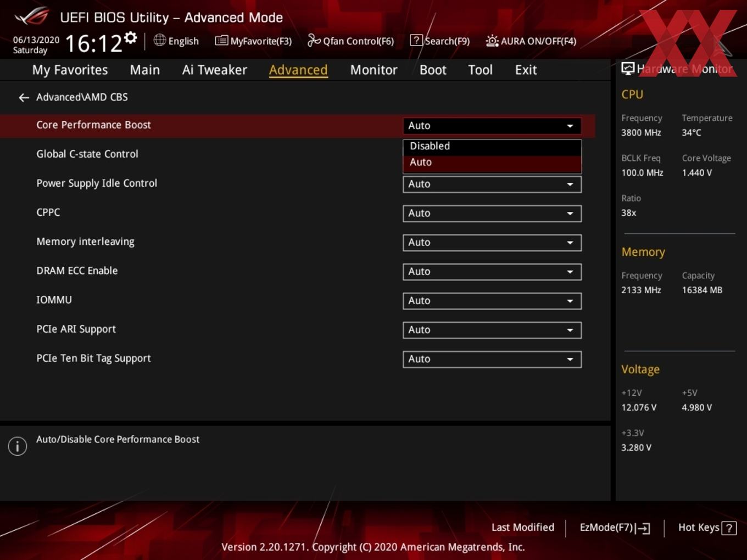Screen dimensions: 747x560
Task: Click the Qfan Control fan icon
Action: click(x=314, y=40)
